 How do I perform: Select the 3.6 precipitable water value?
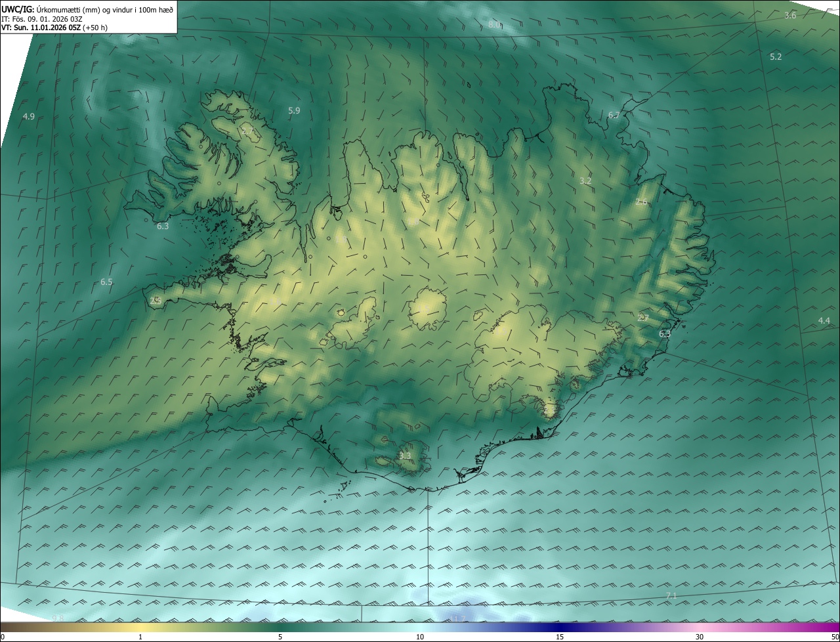[790, 15]
